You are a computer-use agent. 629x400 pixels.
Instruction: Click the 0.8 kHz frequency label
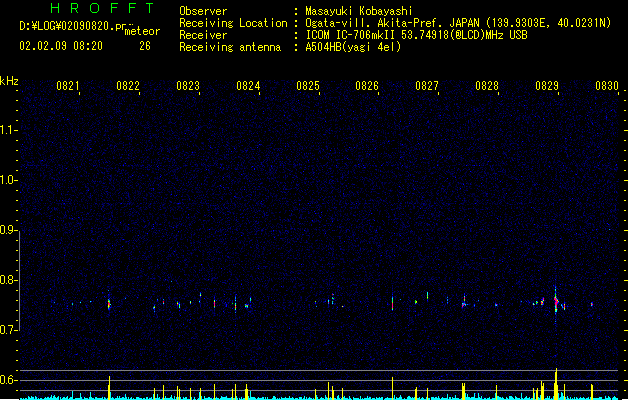pyautogui.click(x=9, y=280)
